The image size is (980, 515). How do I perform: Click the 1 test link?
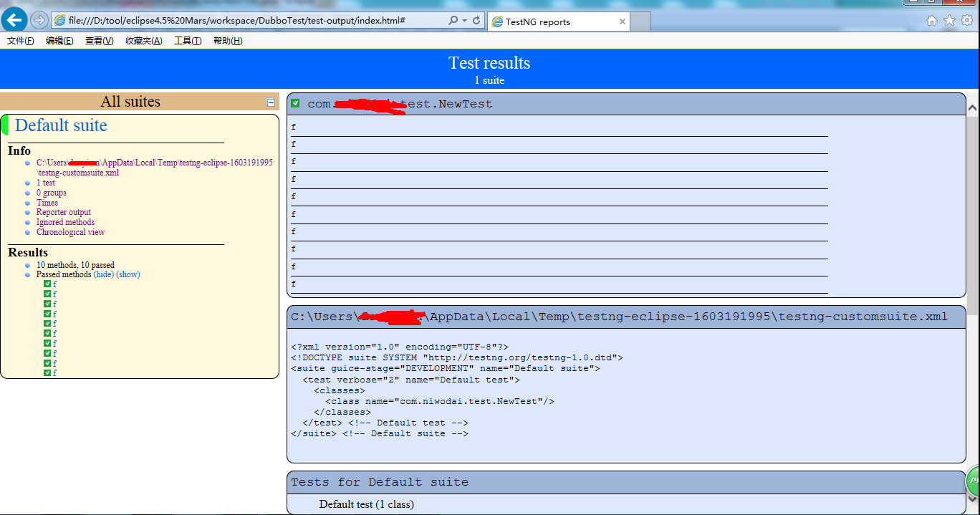pos(46,183)
